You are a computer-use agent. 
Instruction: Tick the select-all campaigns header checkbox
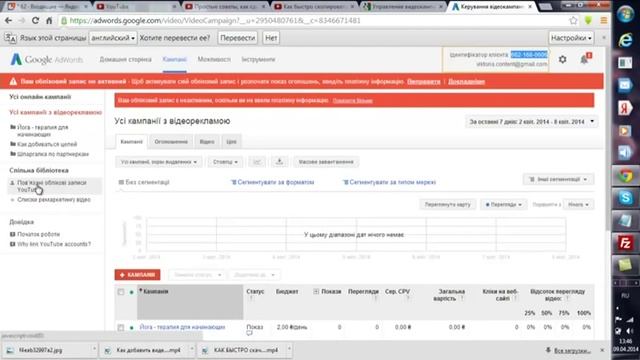121,292
